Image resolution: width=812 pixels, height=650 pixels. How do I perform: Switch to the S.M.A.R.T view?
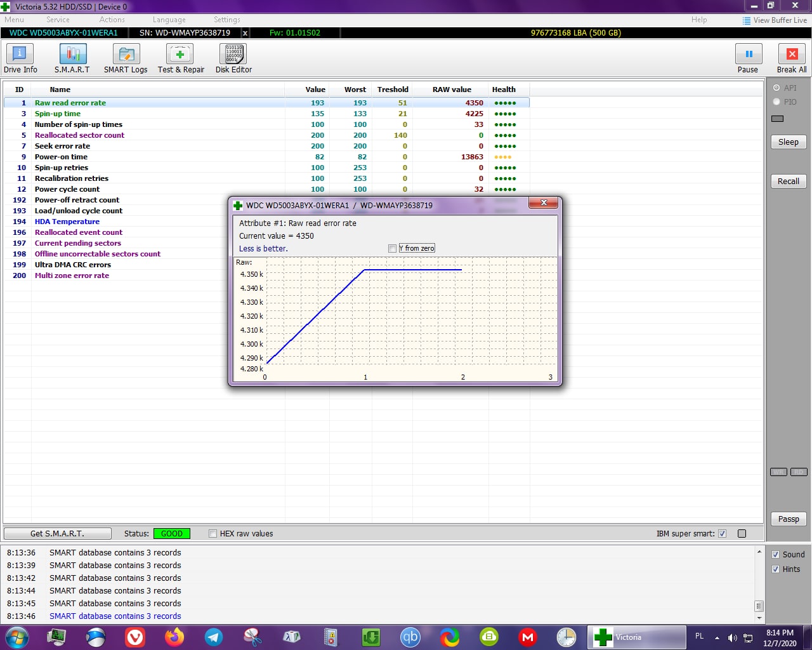[72, 58]
